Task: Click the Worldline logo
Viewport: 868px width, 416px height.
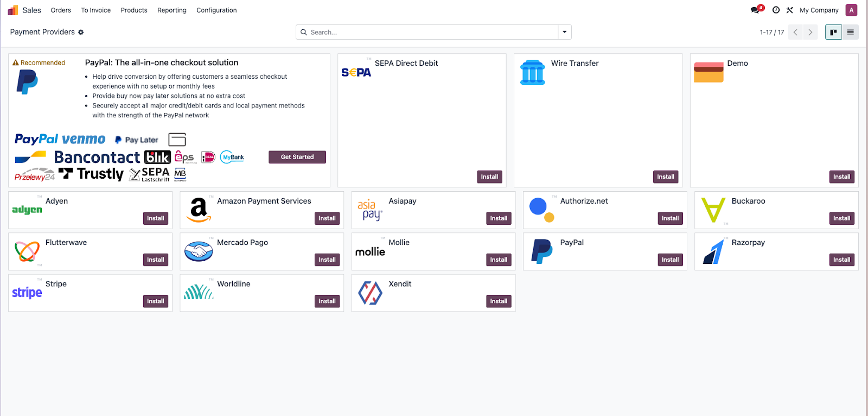Action: point(199,292)
